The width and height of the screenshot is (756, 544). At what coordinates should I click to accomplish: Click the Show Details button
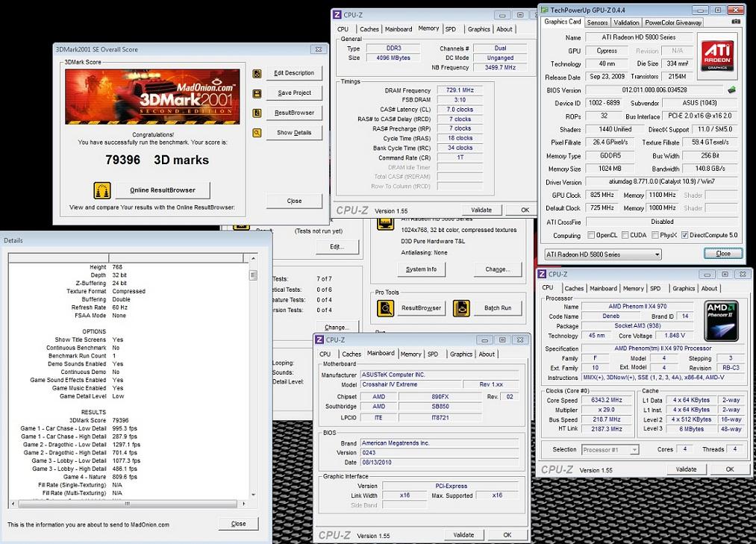[294, 133]
